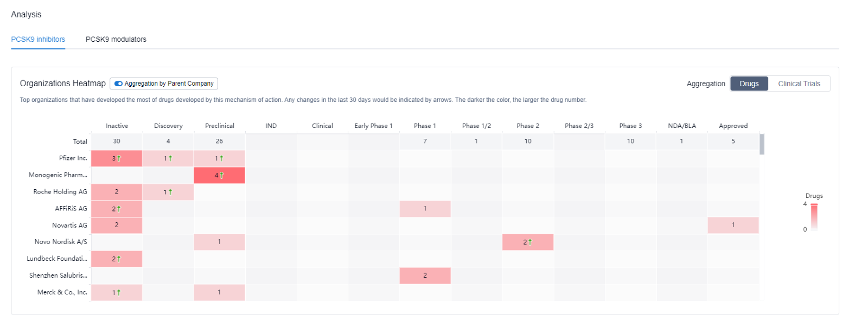
Task: Click up arrow in Pfizer Discovery cell
Action: (x=170, y=159)
